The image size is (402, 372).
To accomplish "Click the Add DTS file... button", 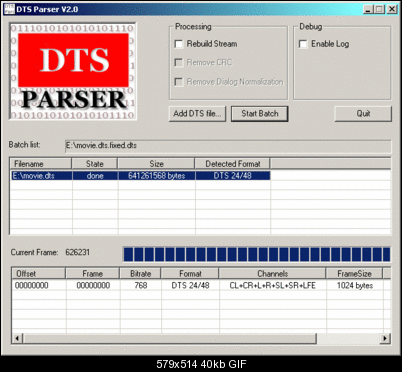I will [197, 114].
